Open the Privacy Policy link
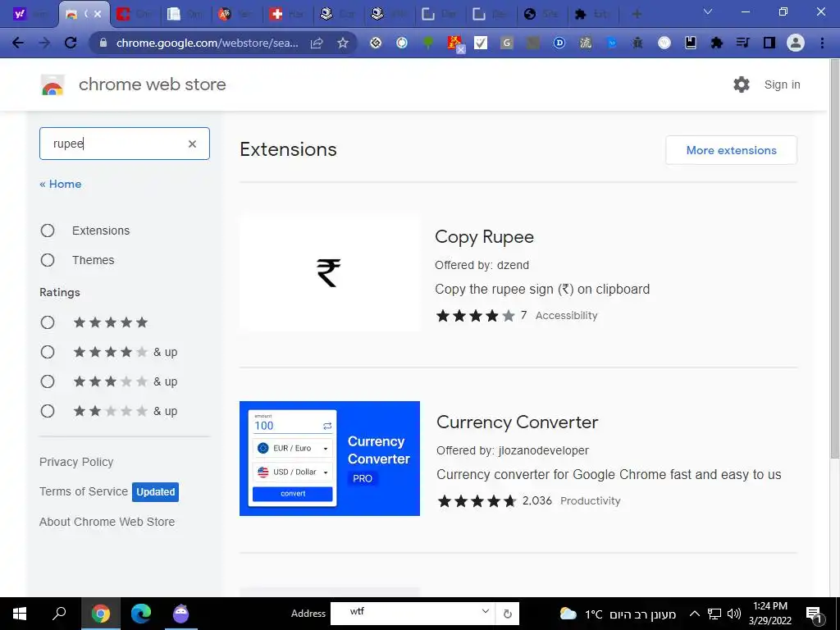The width and height of the screenshot is (840, 630). point(76,462)
